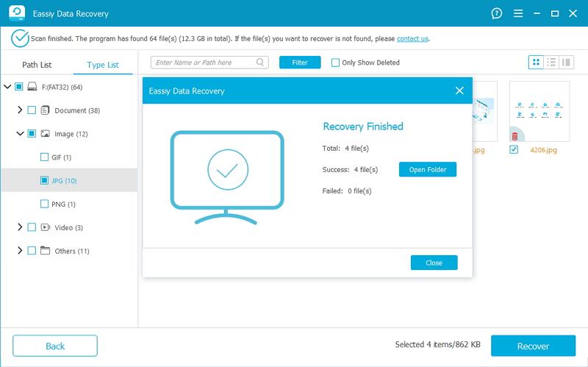
Task: Uncheck the 4206.jpg file checkbox
Action: 514,149
